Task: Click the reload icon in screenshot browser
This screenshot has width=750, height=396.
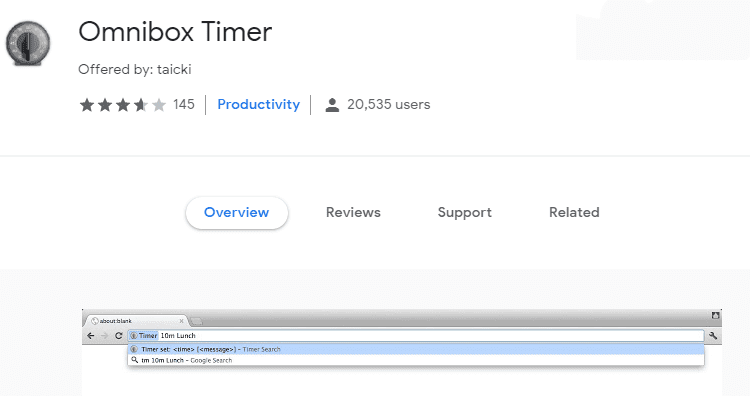Action: 119,336
